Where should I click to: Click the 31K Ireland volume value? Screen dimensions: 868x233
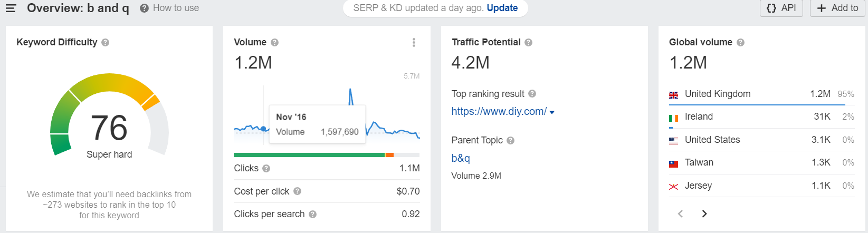coord(822,116)
